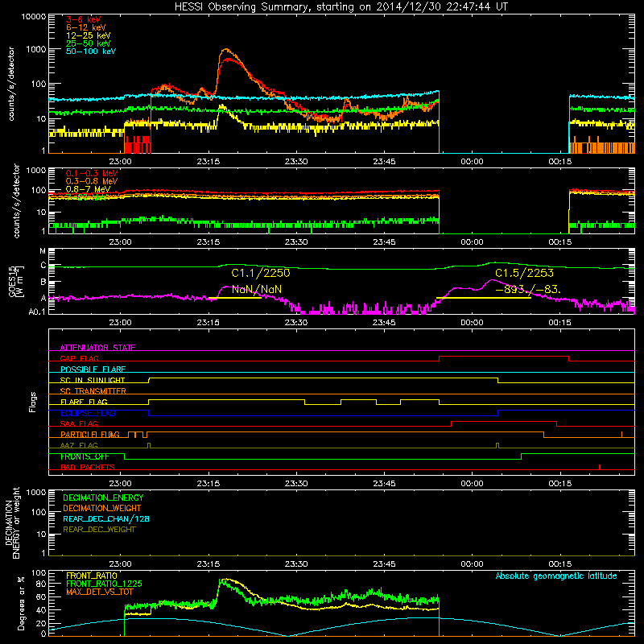Click the NaN/NaN flare position text
Image resolution: width=644 pixels, height=644 pixels.
pos(257,290)
